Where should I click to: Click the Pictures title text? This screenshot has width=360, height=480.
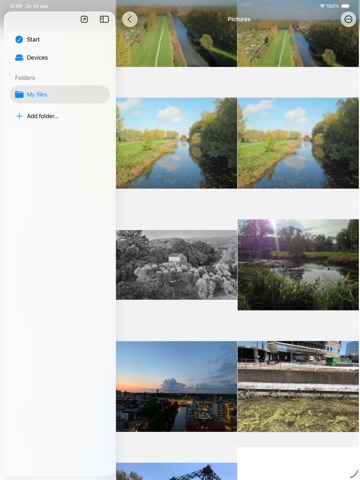[x=239, y=19]
